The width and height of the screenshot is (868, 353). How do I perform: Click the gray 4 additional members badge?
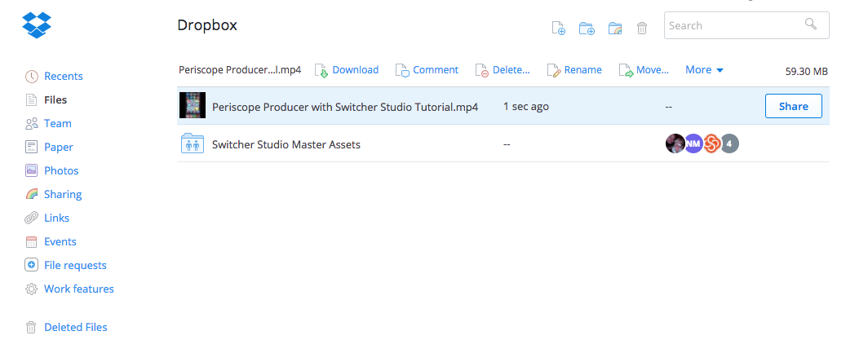(x=730, y=144)
